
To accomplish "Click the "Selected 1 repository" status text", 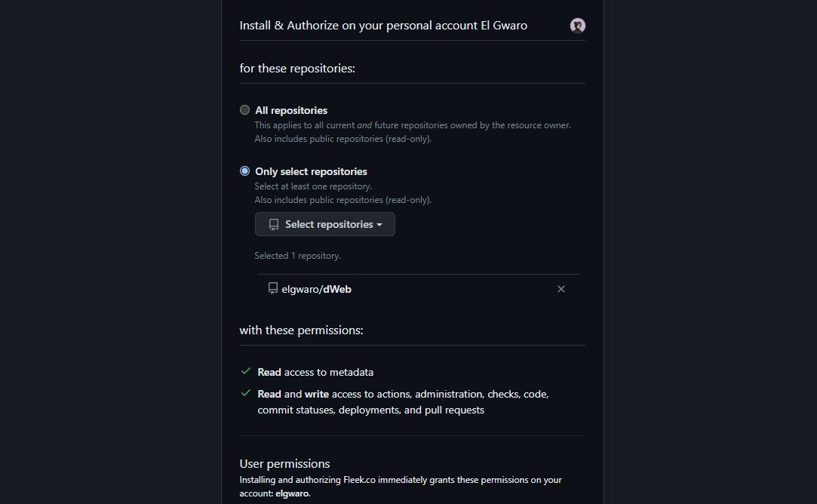I will coord(297,255).
